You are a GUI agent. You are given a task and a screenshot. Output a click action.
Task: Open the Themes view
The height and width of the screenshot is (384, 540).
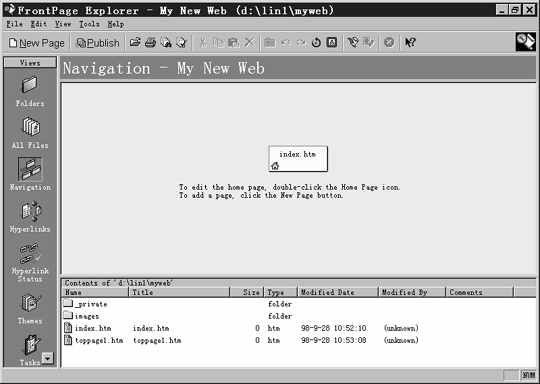30,309
